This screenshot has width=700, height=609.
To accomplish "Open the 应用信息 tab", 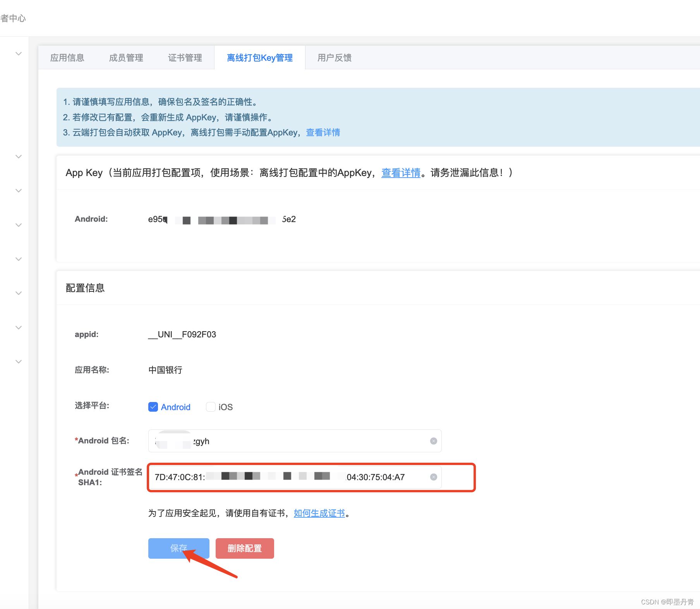I will pyautogui.click(x=67, y=58).
